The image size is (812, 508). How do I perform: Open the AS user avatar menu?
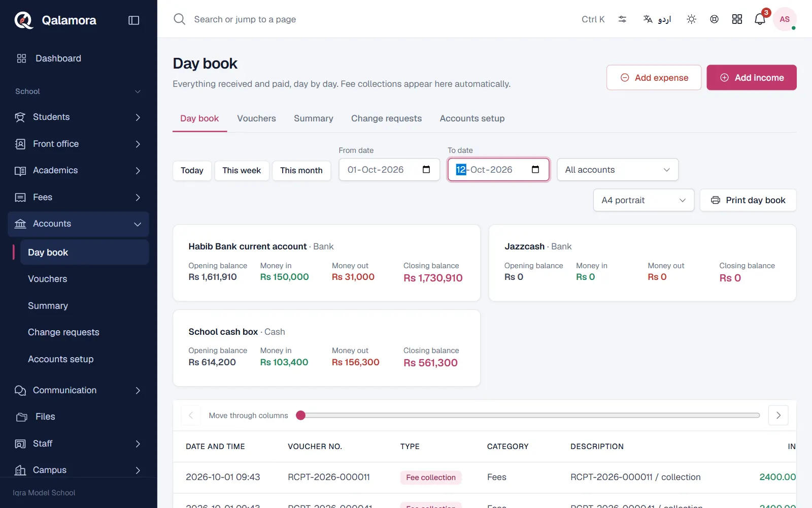[785, 19]
